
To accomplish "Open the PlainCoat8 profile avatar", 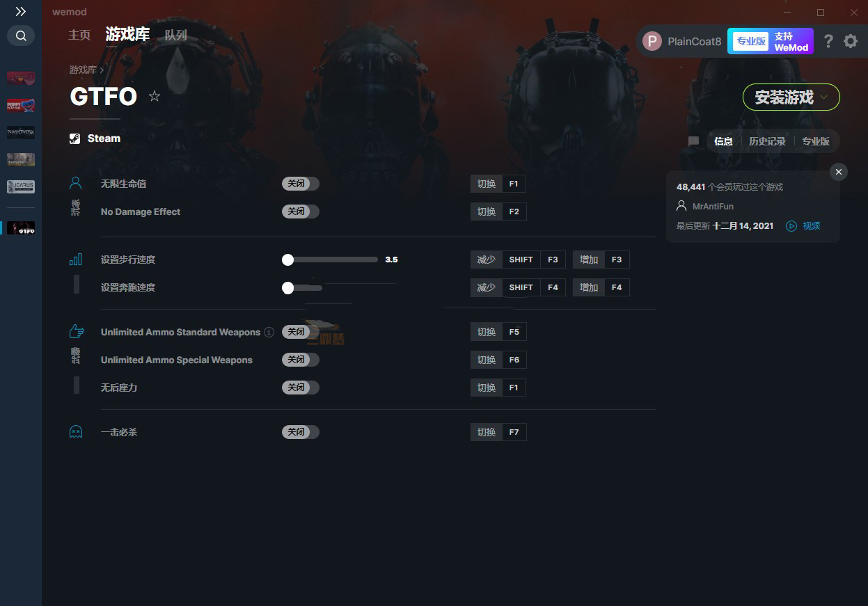I will [x=652, y=41].
